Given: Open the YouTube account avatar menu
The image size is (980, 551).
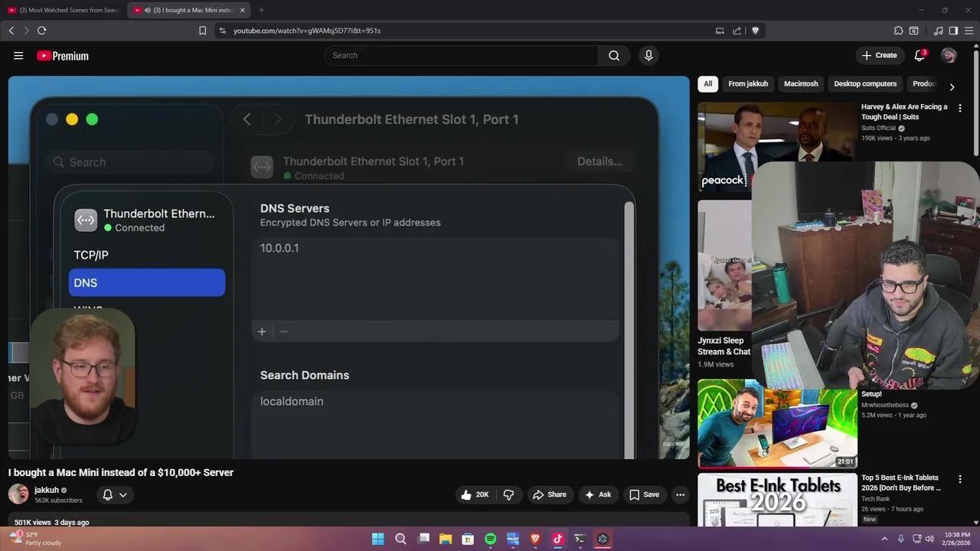Looking at the screenshot, I should coord(949,56).
